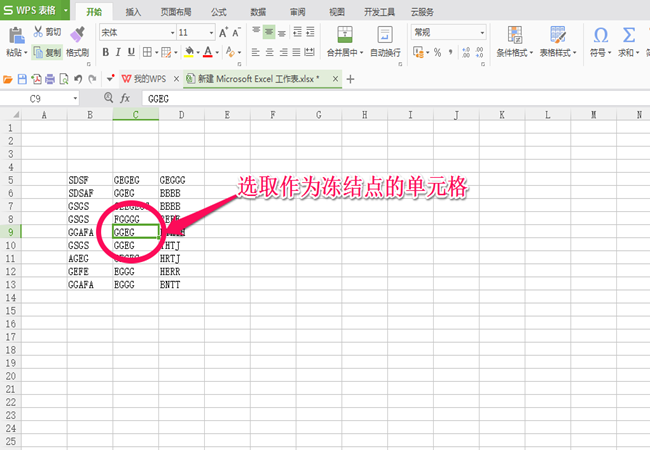Click the Wrap Text (自动换行) button

(385, 41)
